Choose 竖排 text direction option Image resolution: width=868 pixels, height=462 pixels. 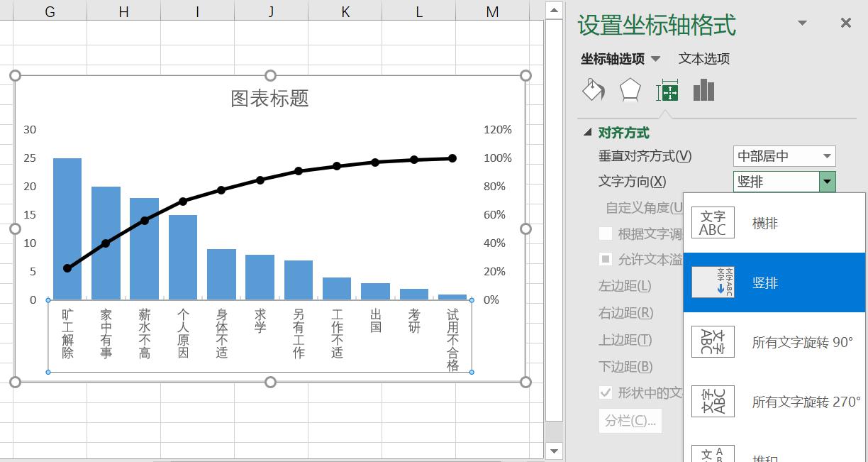pos(774,282)
